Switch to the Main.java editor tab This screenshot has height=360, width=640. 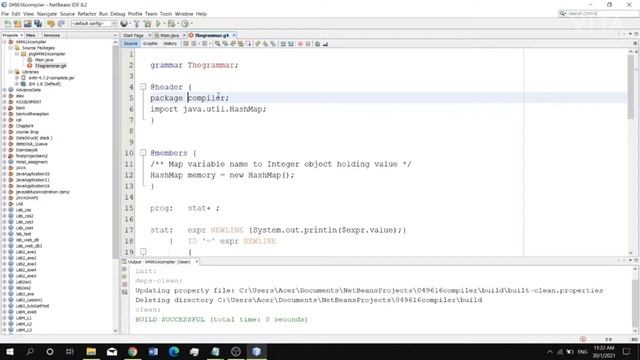(x=170, y=36)
